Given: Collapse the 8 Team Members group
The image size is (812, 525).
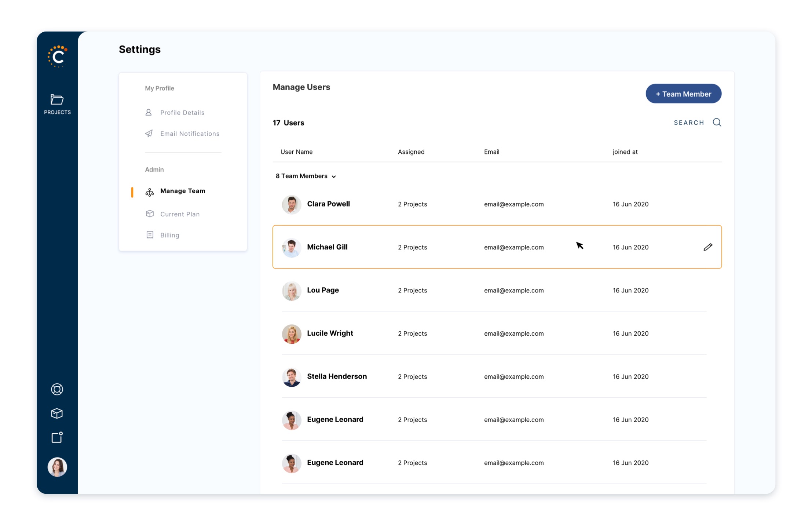Looking at the screenshot, I should [306, 176].
